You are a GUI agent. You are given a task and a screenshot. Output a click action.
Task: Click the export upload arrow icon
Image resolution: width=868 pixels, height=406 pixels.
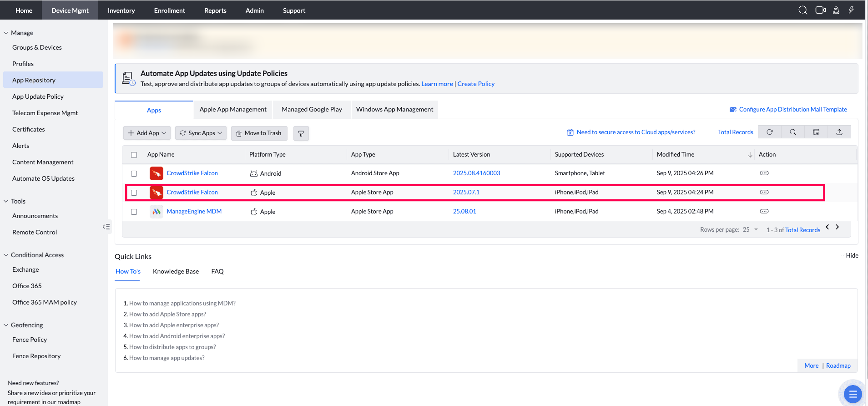tap(839, 132)
